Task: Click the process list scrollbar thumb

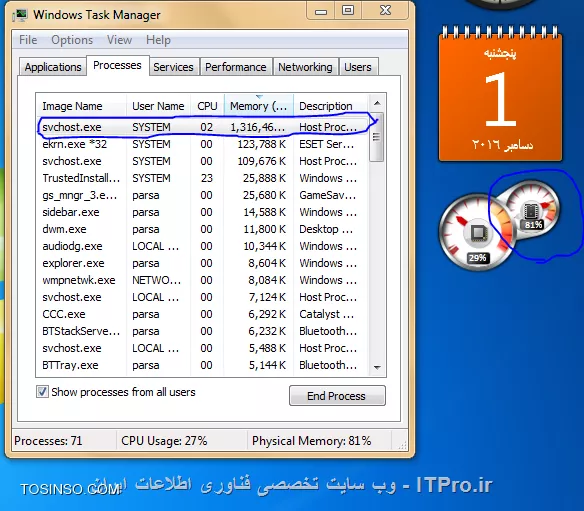Action: pos(377,137)
